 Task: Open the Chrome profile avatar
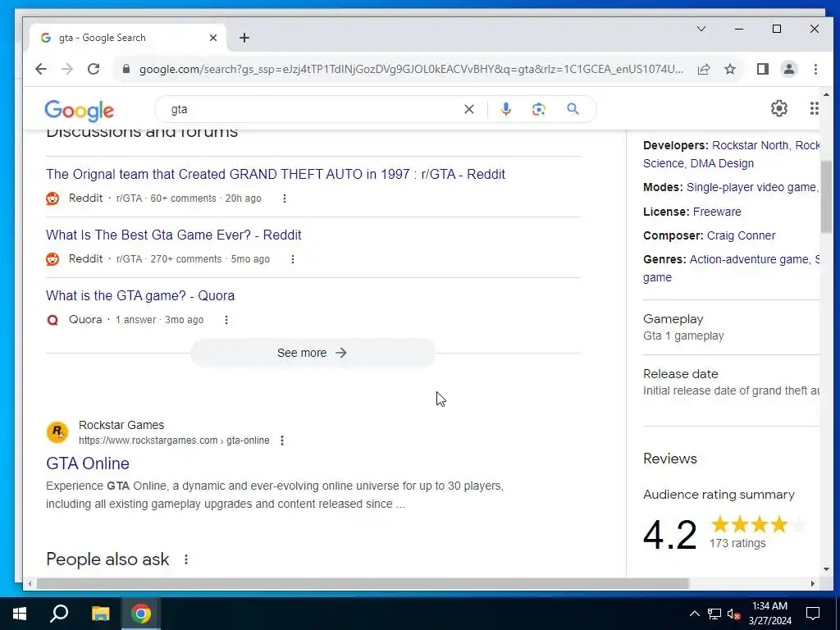point(788,69)
